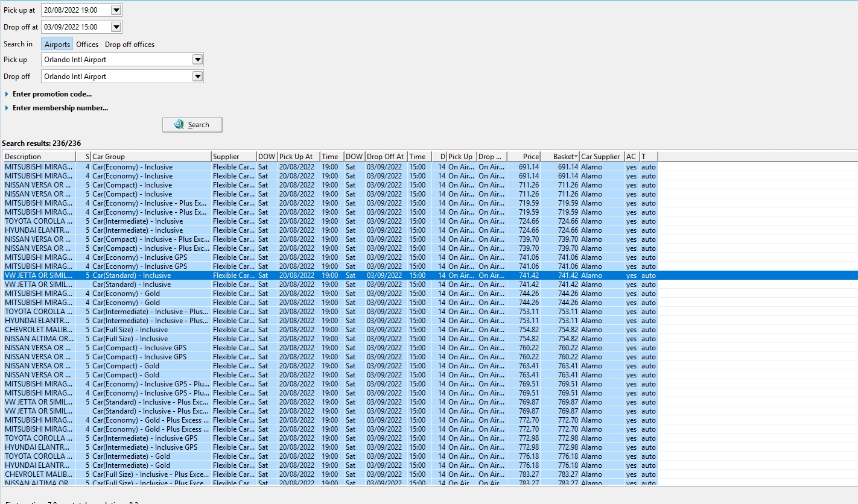858x504 pixels.
Task: Click the Time header following Pick Up At
Action: pyautogui.click(x=332, y=157)
